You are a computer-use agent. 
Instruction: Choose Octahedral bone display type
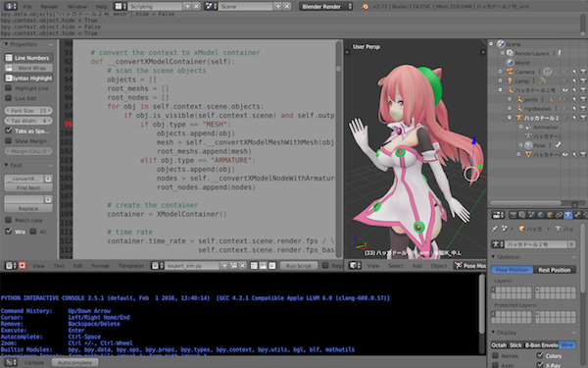[x=499, y=345]
